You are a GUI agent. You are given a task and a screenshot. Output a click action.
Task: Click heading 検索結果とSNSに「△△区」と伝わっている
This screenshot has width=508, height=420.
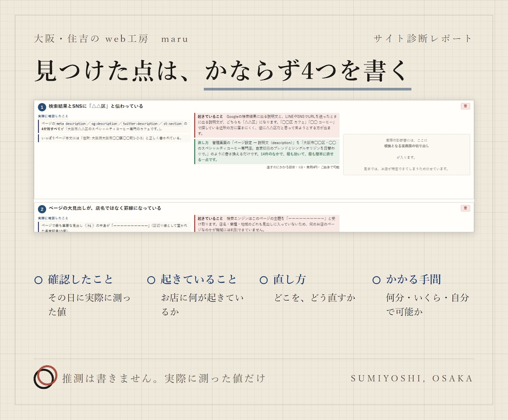(96, 107)
